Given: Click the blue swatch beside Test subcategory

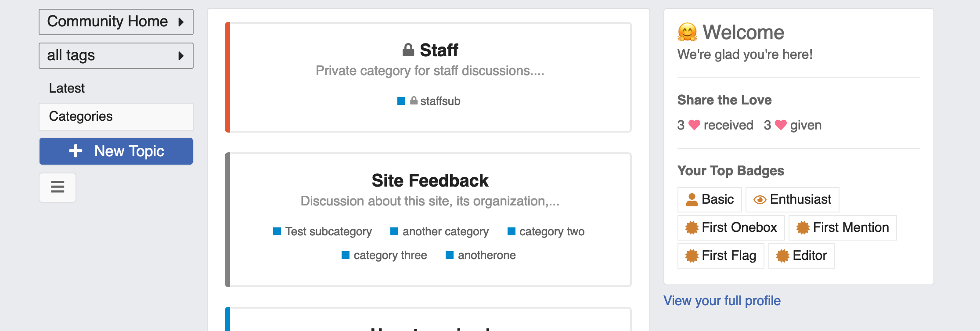Looking at the screenshot, I should (x=277, y=231).
